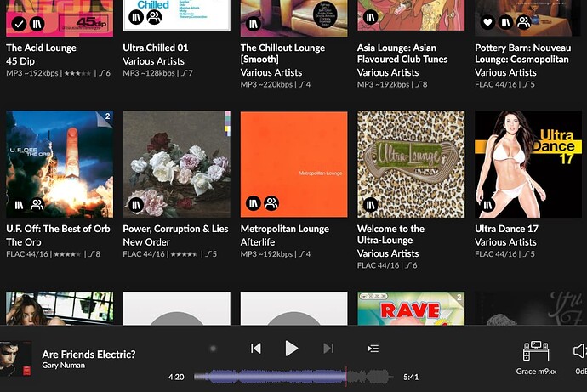587x392 pixels.
Task: Click the people badge on U.F. Off cover
Action: (x=37, y=205)
